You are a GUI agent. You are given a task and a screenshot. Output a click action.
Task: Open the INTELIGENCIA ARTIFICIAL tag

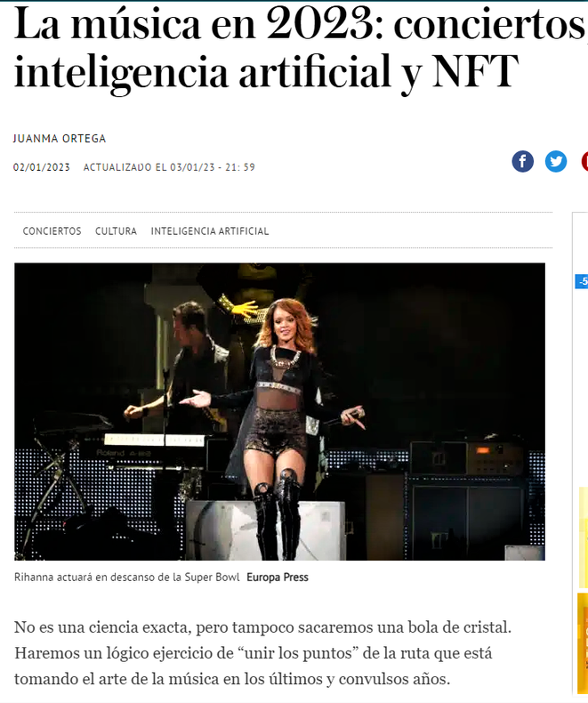coord(210,230)
